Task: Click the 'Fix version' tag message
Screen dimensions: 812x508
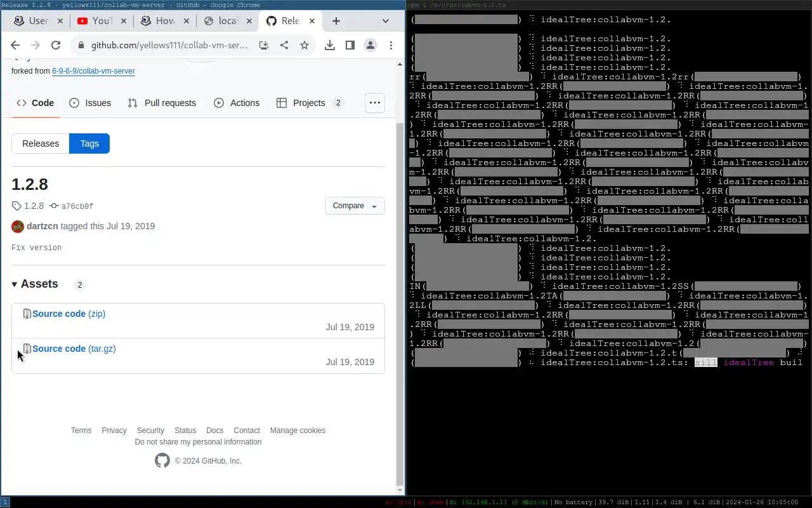Action: 36,248
